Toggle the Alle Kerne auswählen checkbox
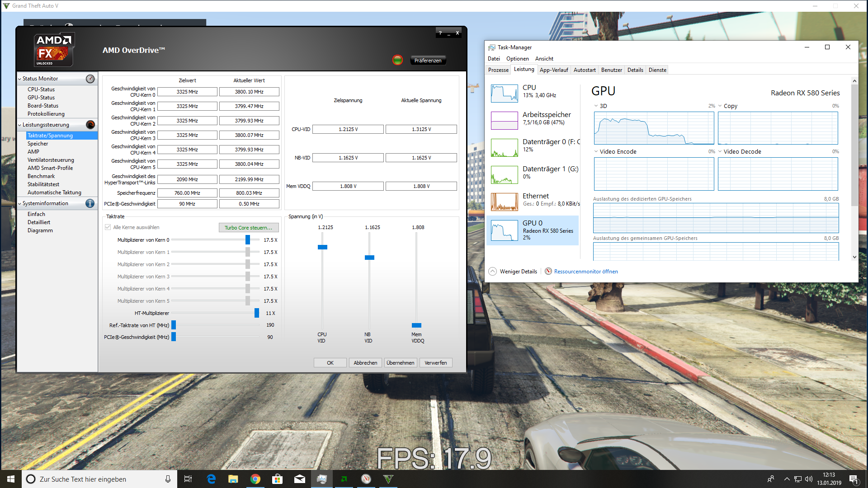 point(108,227)
